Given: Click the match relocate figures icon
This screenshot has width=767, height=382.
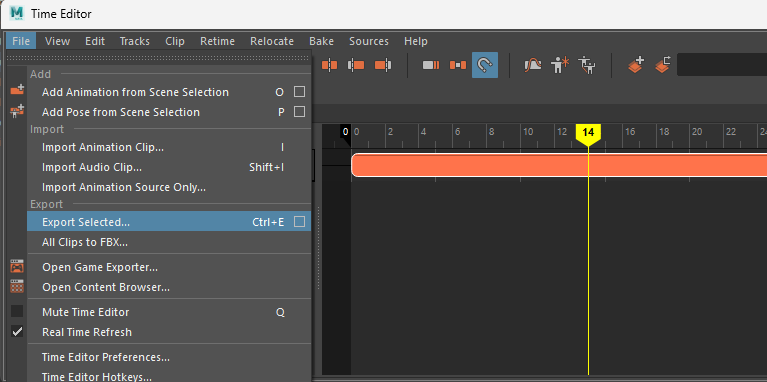Looking at the screenshot, I should coord(587,65).
